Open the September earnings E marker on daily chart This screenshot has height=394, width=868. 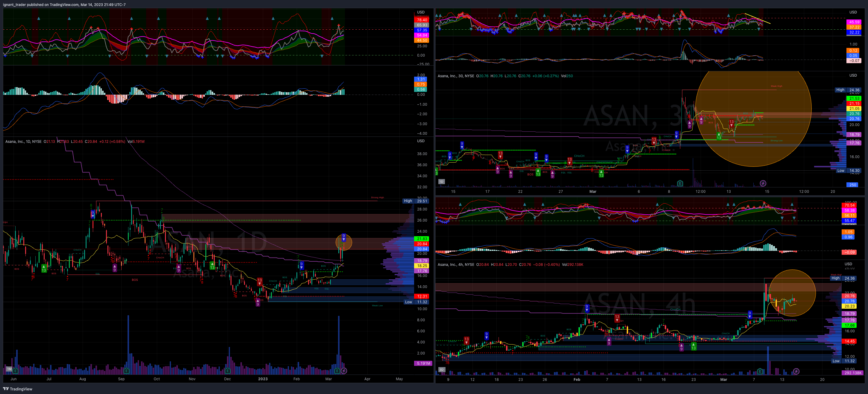point(126,370)
